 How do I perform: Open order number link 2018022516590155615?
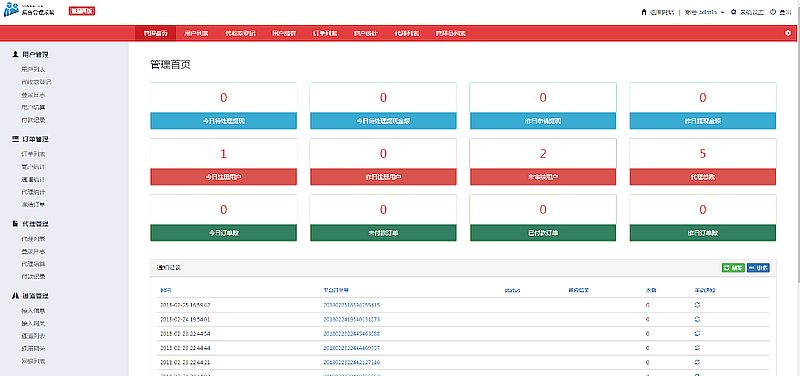tap(352, 305)
